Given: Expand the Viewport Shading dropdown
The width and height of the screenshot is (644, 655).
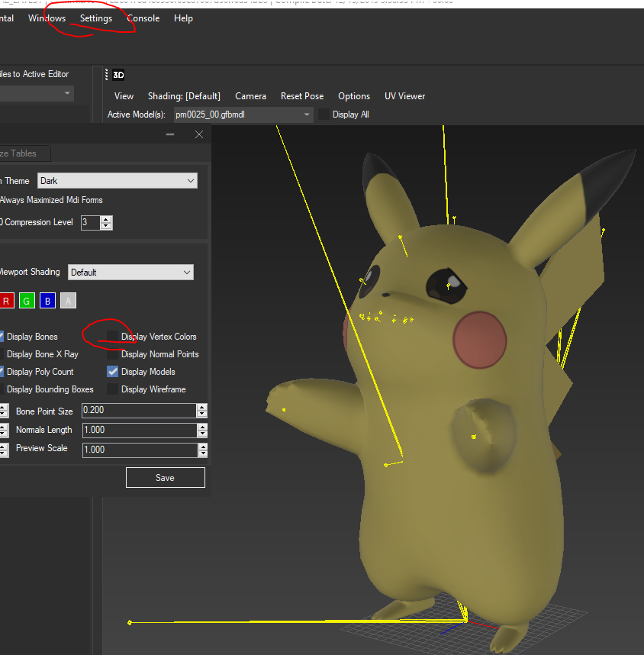Looking at the screenshot, I should (x=130, y=273).
